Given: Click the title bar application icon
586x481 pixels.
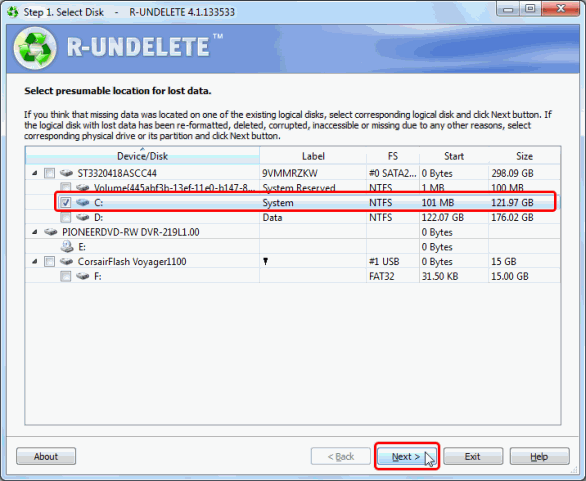Looking at the screenshot, I should [x=13, y=12].
